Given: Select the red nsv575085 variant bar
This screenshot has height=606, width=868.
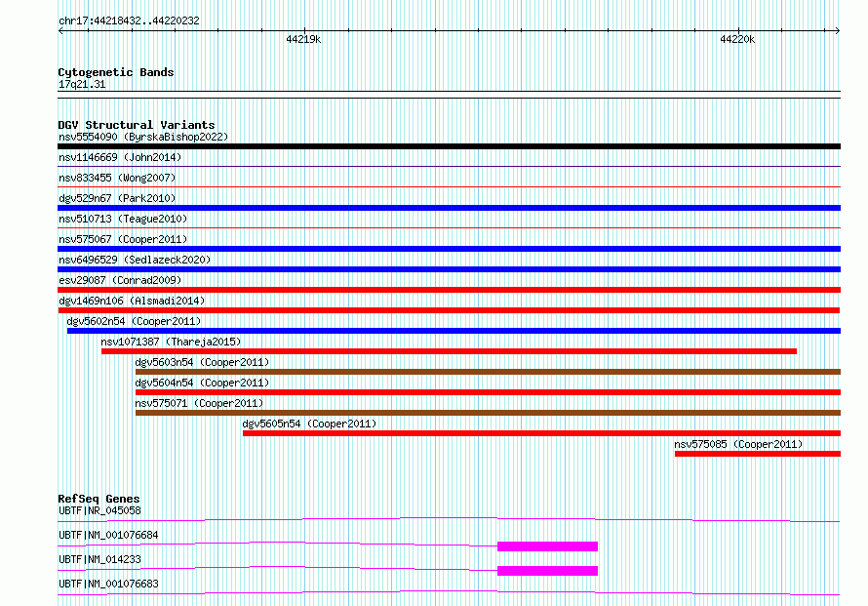Looking at the screenshot, I should click(758, 454).
